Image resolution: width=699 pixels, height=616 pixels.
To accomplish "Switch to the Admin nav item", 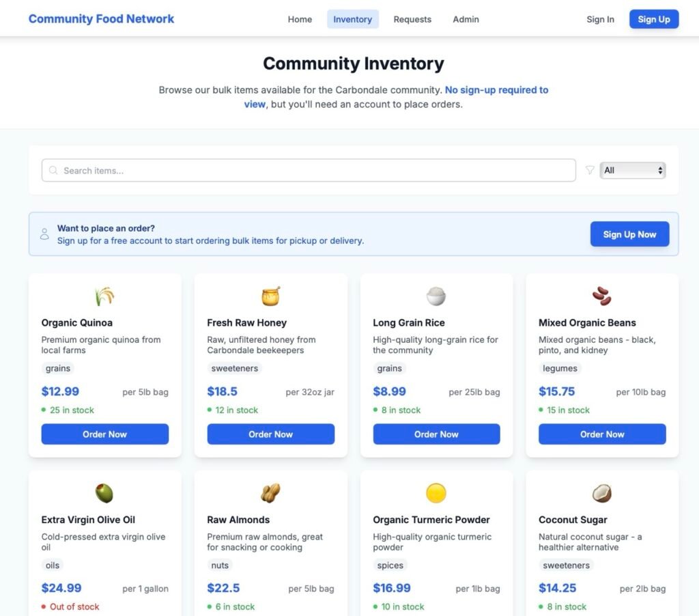I will pos(466,19).
